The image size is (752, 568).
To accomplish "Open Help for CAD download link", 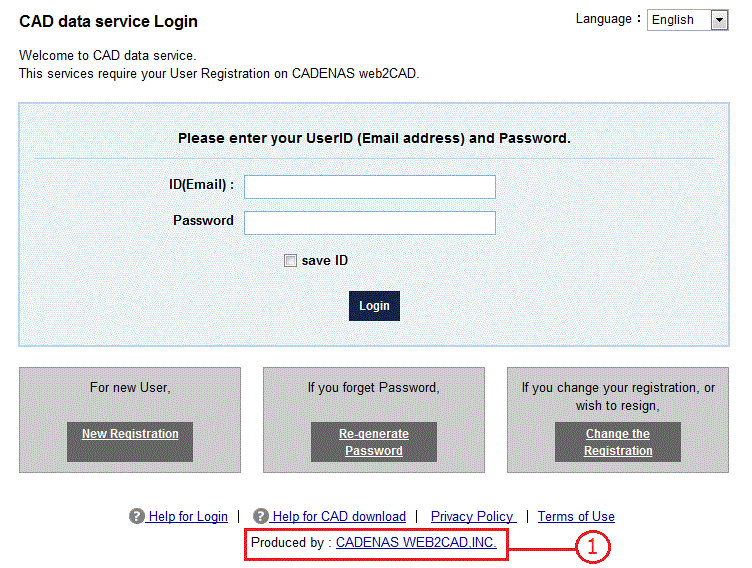I will (x=339, y=517).
